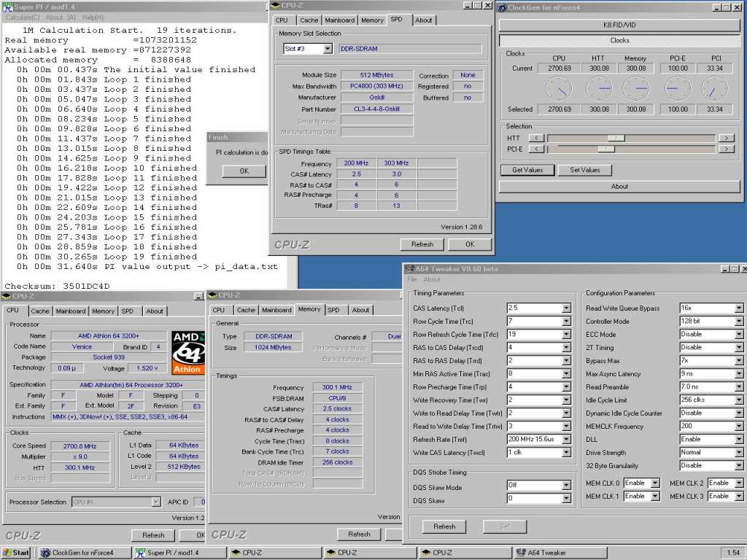
Task: Click the Super PI title bar icon
Action: 7,7
